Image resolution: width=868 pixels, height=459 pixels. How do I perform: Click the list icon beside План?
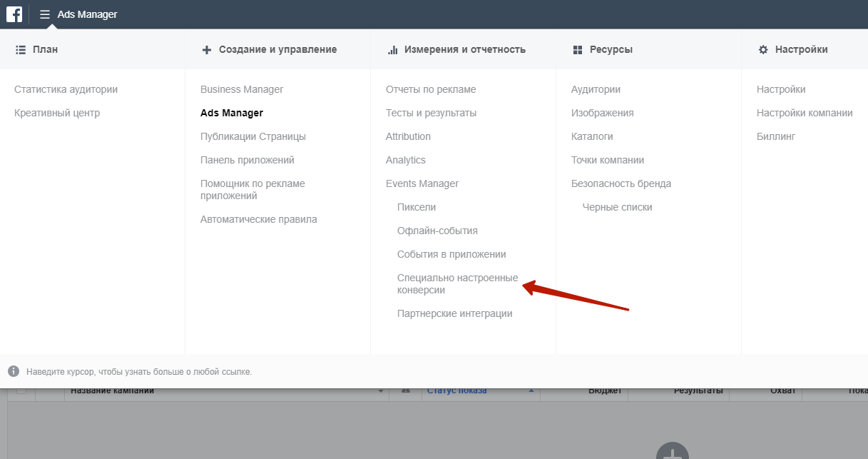pyautogui.click(x=20, y=50)
